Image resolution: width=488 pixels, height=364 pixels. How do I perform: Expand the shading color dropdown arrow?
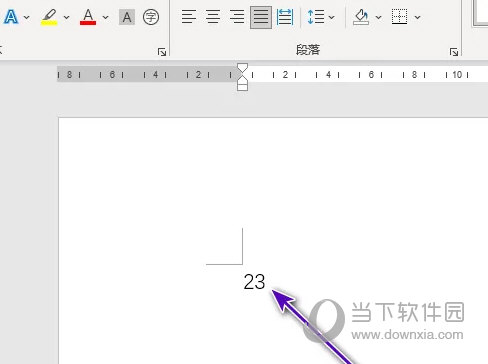378,17
